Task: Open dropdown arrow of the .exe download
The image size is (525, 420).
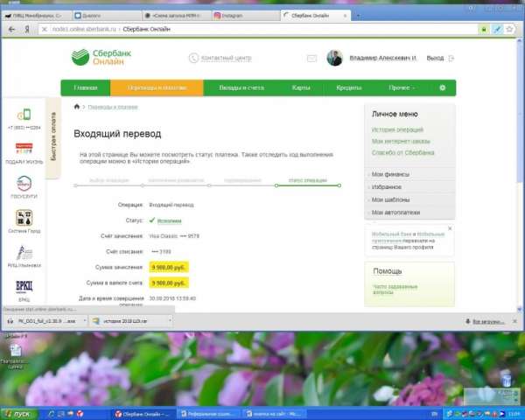Action: (x=84, y=321)
